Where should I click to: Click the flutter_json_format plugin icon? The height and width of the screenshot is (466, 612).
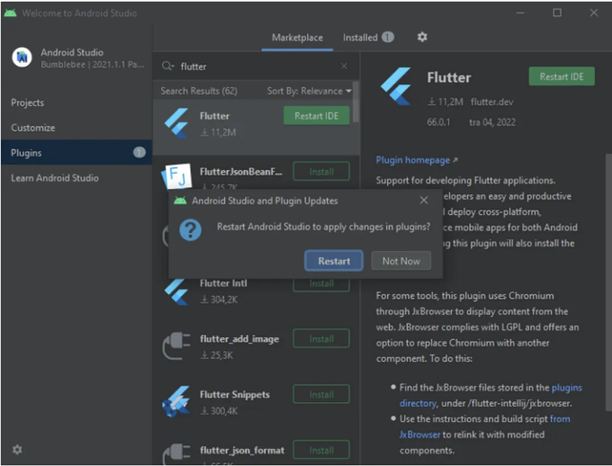point(176,453)
